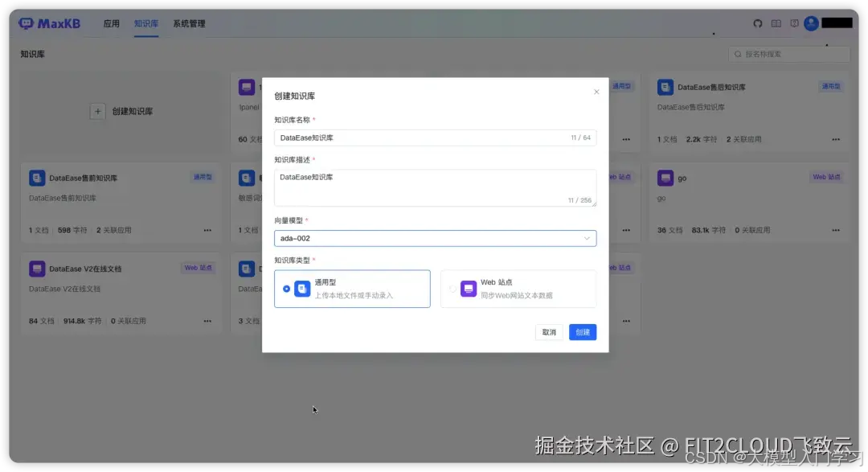This screenshot has width=868, height=472.
Task: Click the Web 站点 icon in dialog
Action: click(469, 289)
